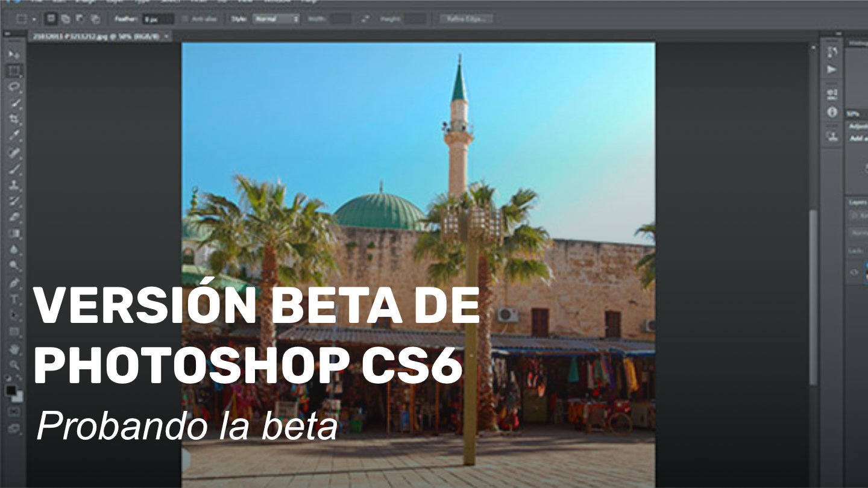Swap width and height values
Viewport: 868px width, 488px height.
coord(365,19)
